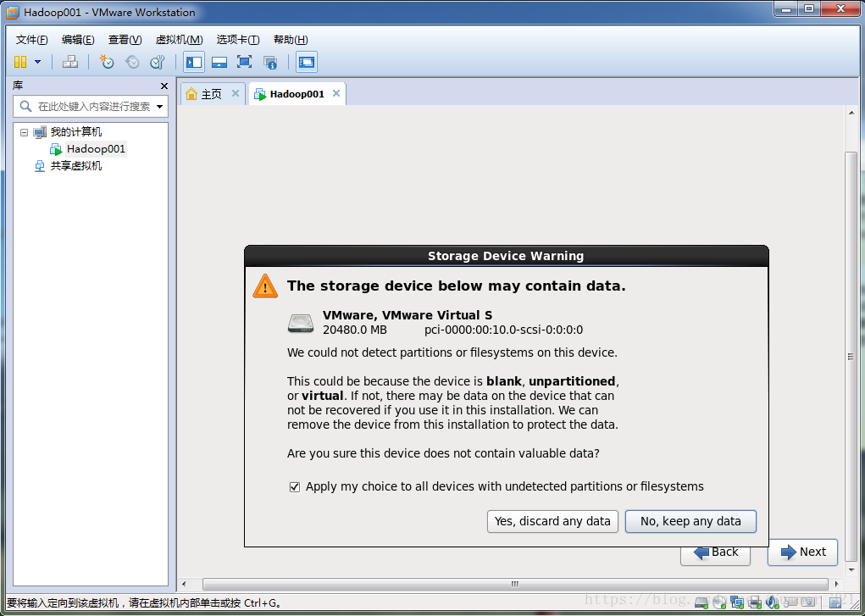Open the 帮助(H) menu

click(291, 40)
